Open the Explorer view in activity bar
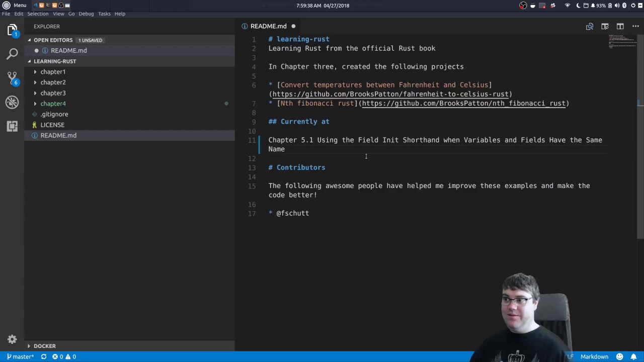 tap(12, 29)
